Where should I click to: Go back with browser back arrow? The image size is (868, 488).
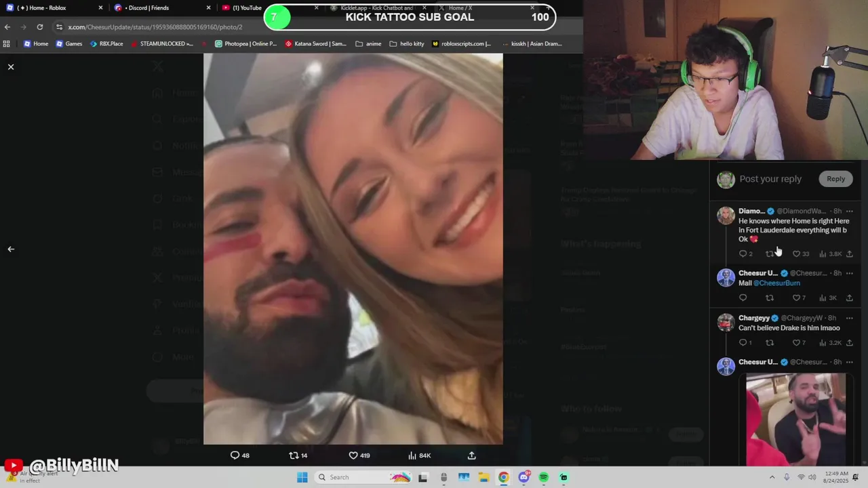click(7, 26)
